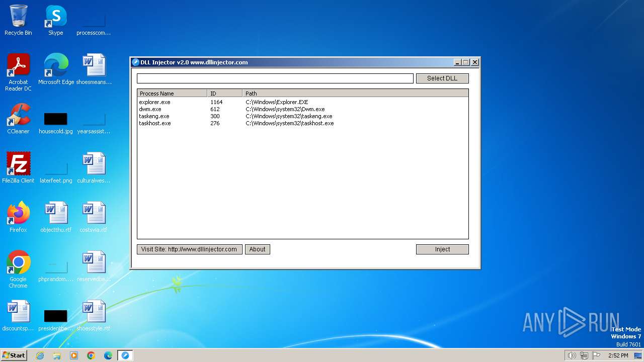This screenshot has width=644, height=362.
Task: Open Action Center flag tray icon
Action: [x=597, y=355]
